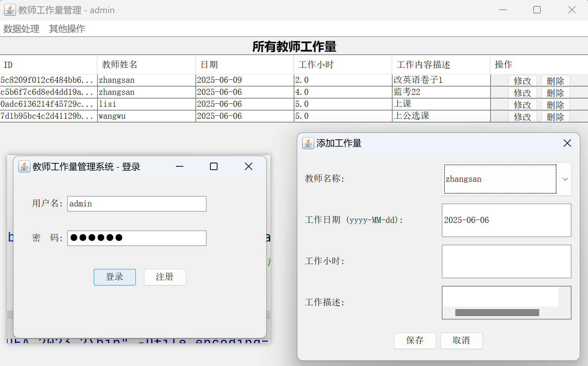
Task: Click the 工作描述 text area
Action: click(501, 297)
